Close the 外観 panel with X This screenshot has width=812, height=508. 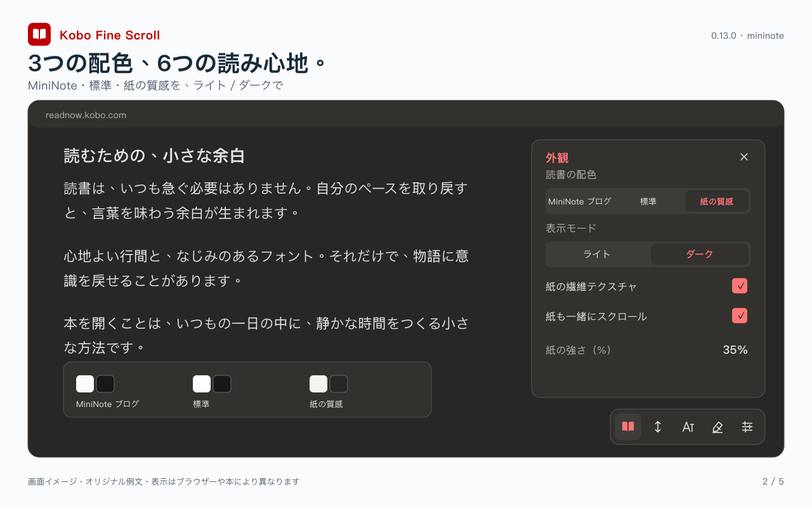click(x=744, y=157)
